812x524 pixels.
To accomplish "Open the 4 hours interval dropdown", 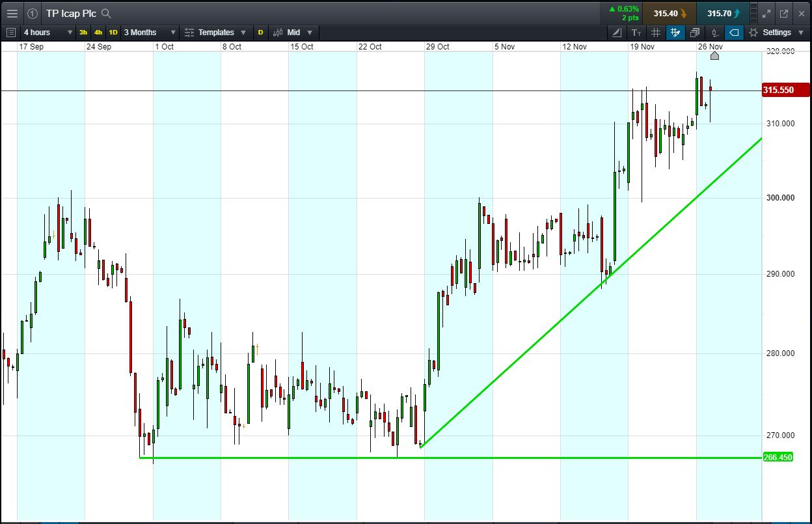I will pos(47,32).
